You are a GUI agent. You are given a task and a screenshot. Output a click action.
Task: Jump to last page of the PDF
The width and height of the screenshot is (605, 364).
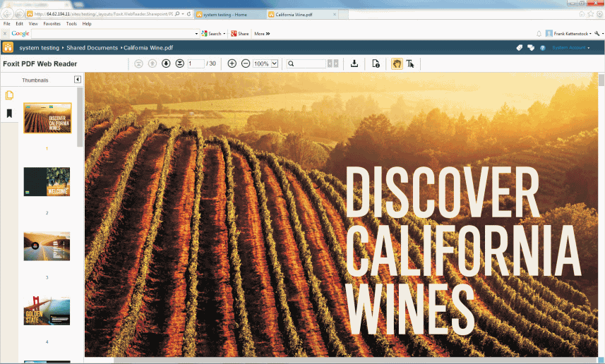coord(180,63)
